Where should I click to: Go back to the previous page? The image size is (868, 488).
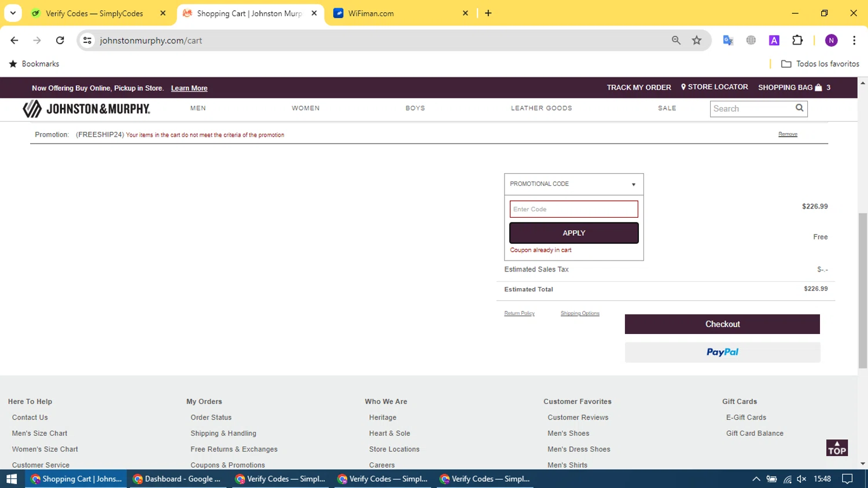[14, 41]
